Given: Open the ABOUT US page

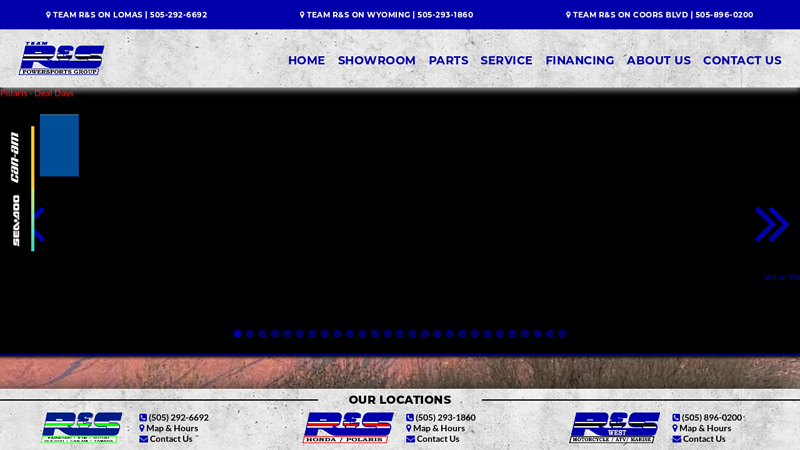Looking at the screenshot, I should (x=659, y=60).
